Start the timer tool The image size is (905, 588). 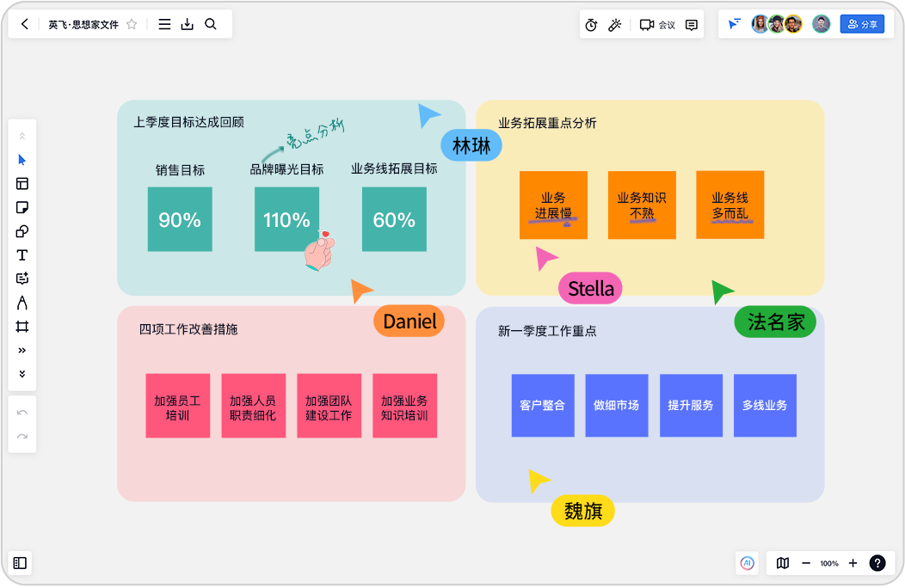click(x=591, y=25)
